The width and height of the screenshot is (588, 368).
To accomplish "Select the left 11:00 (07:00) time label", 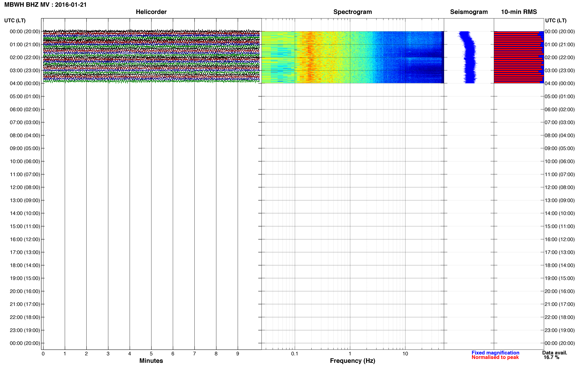I will point(25,174).
